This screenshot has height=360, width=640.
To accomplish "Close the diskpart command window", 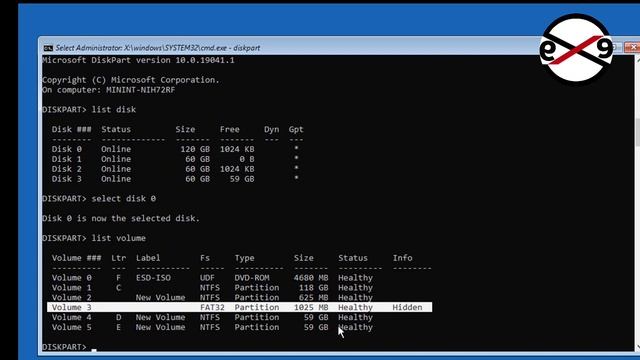I will 633,47.
